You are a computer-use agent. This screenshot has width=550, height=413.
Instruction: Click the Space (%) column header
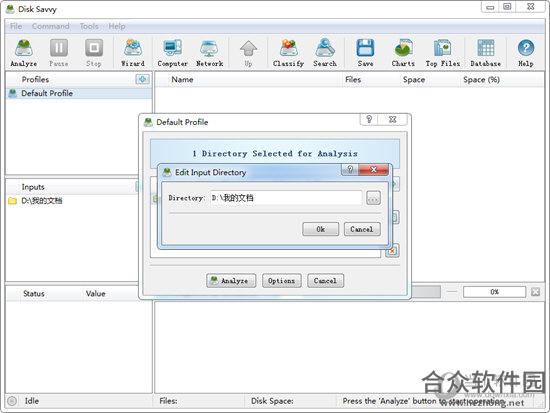click(481, 80)
